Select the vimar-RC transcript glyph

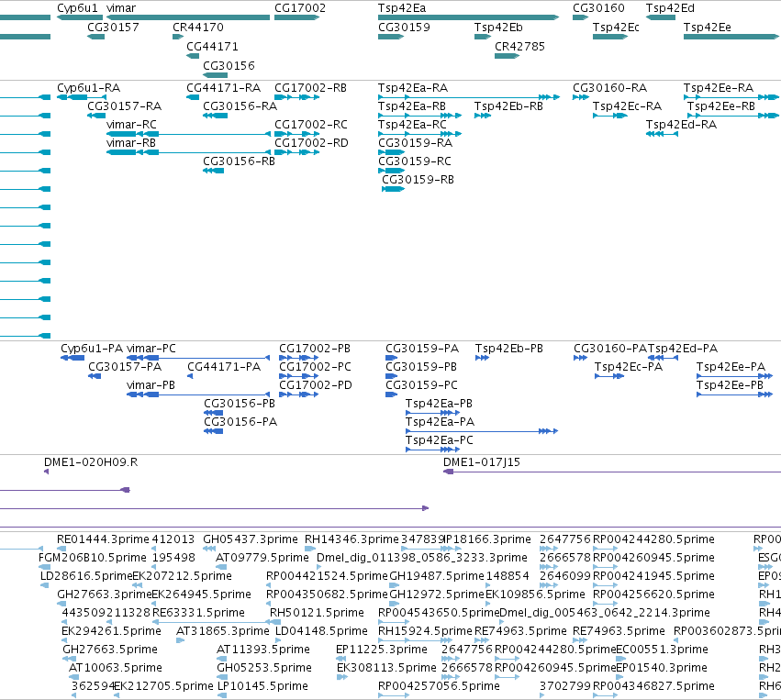(x=188, y=134)
